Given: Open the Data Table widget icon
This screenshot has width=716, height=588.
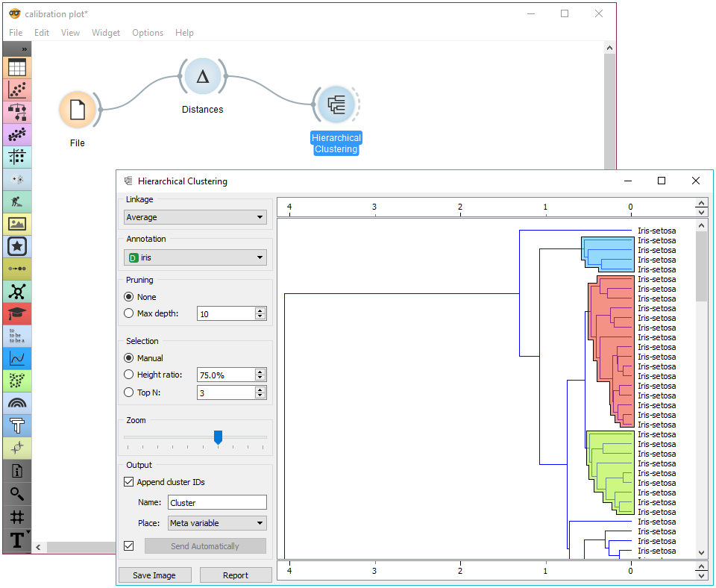Looking at the screenshot, I should 16,67.
